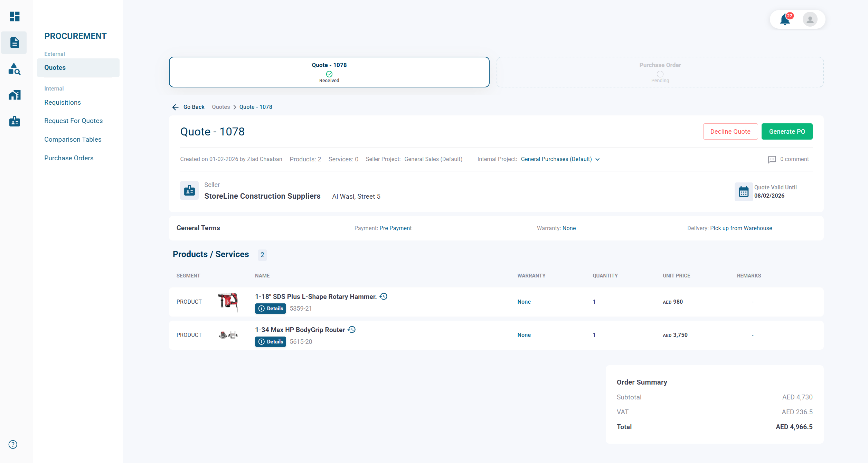Select the Purchase Order pending step
Screen dimensions: 868x463
[x=660, y=72]
